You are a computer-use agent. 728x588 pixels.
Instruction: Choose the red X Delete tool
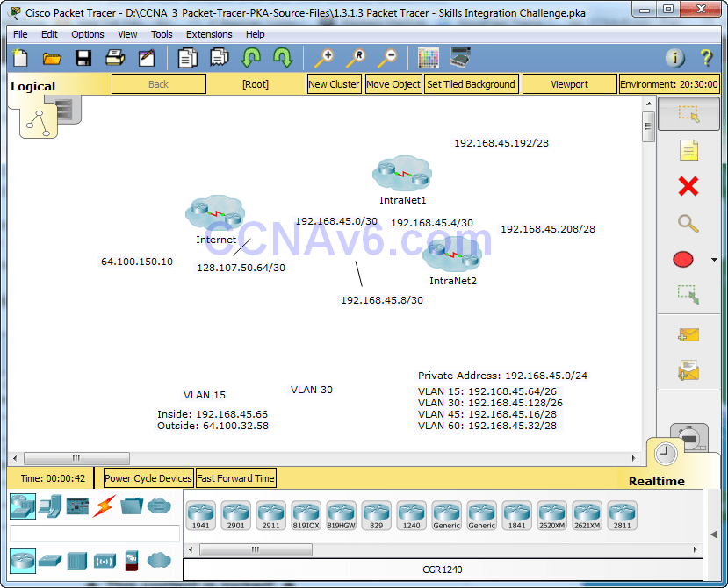point(688,187)
